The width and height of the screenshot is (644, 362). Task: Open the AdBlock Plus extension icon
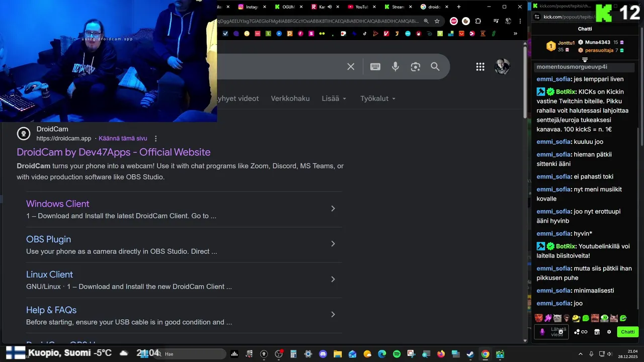coord(454,21)
